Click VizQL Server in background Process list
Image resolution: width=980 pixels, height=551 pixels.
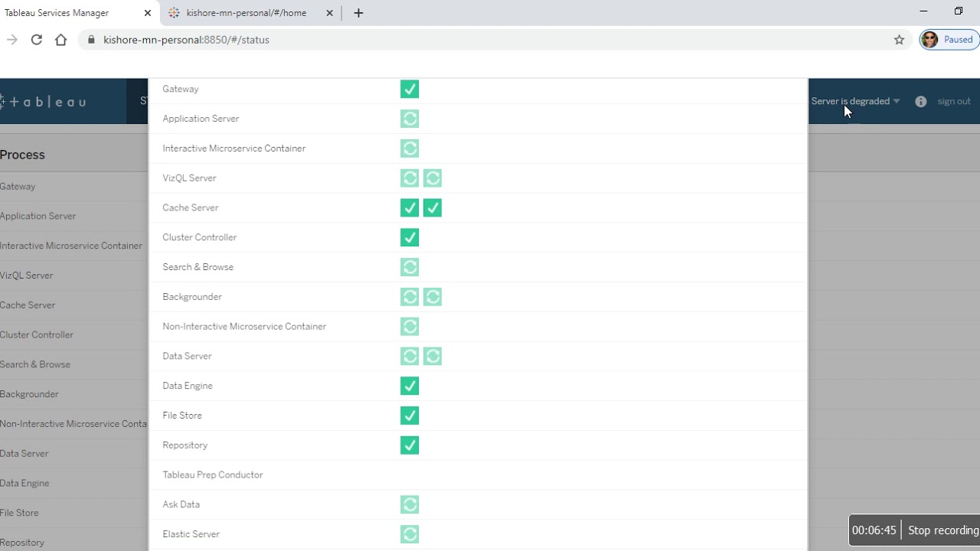27,275
